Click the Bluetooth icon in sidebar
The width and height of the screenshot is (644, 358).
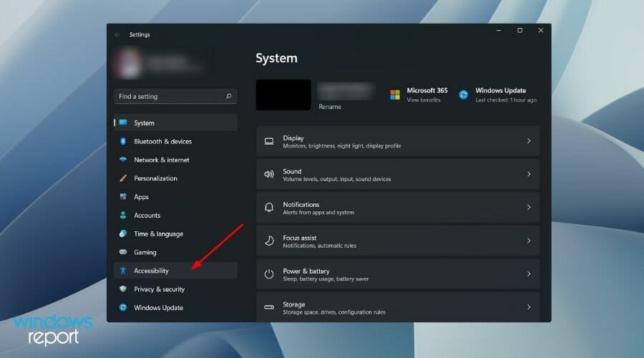tap(123, 141)
